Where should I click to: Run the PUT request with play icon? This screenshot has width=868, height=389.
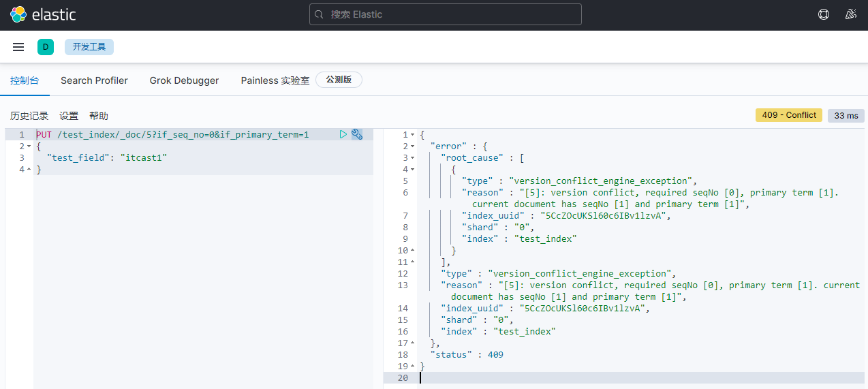pyautogui.click(x=343, y=135)
